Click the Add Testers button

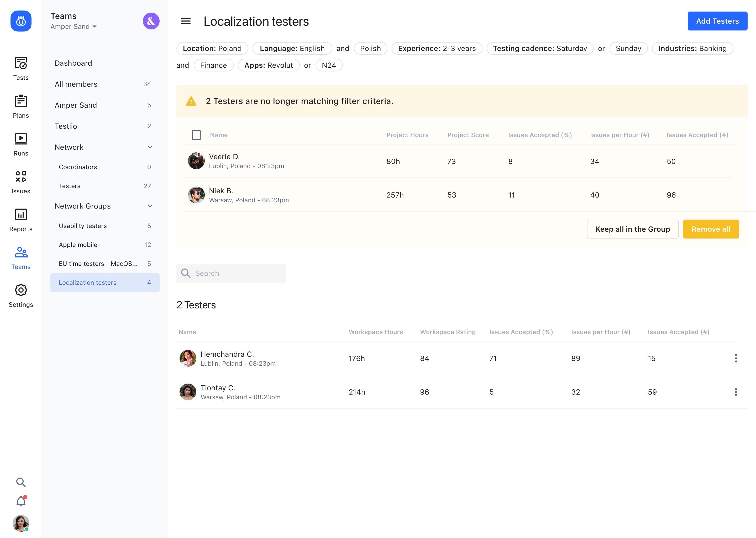[717, 21]
